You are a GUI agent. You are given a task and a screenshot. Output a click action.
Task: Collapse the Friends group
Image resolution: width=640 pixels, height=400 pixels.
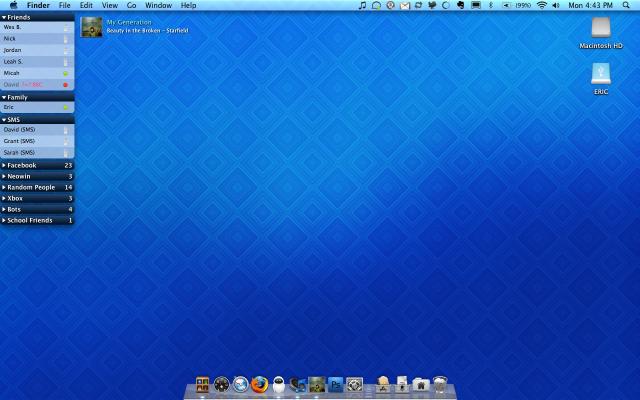click(x=18, y=17)
